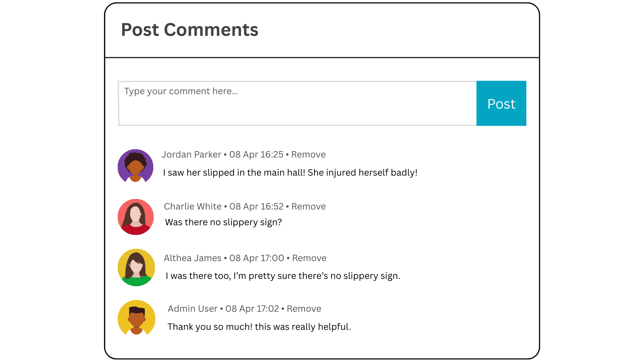This screenshot has width=644, height=362.
Task: Click the 08 Apr 17:00 timestamp
Action: tap(257, 258)
